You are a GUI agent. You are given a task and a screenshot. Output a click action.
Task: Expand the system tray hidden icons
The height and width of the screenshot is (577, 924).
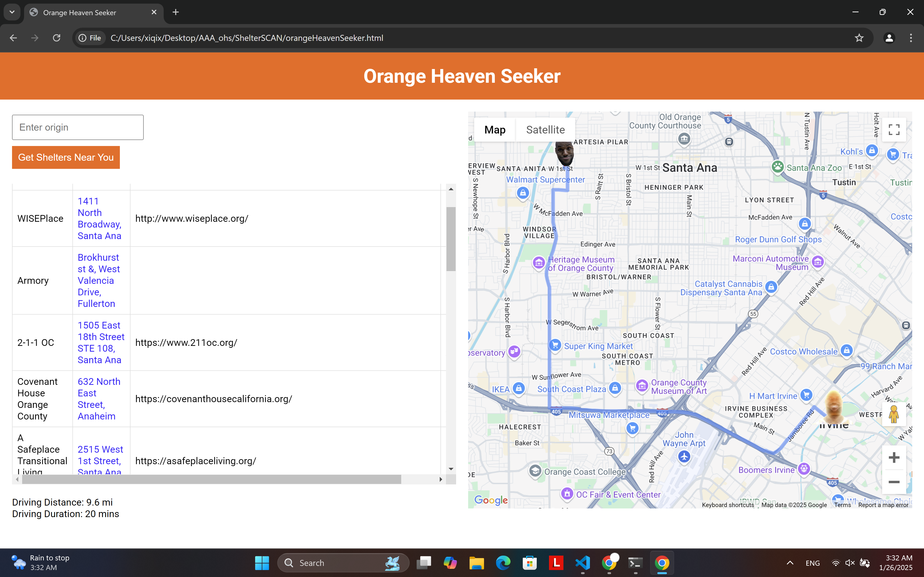790,563
